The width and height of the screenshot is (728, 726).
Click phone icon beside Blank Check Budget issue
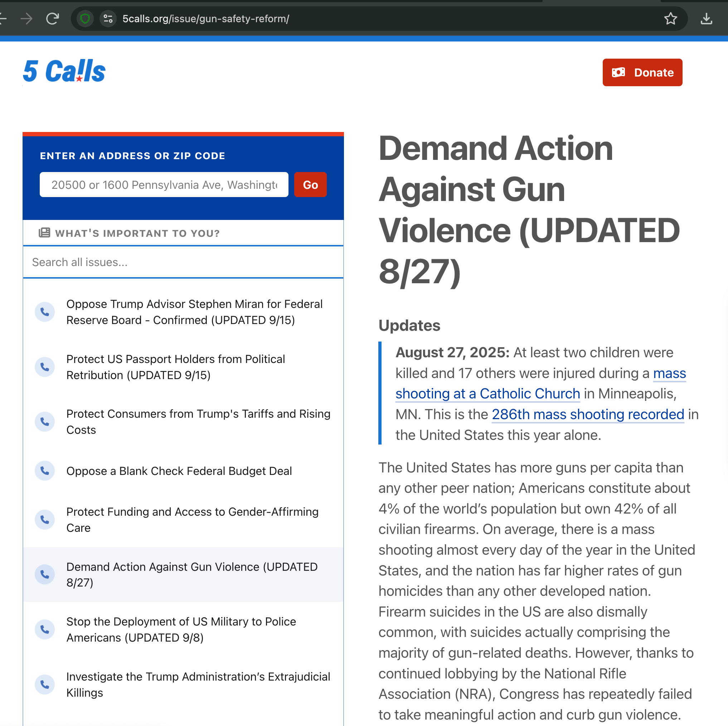point(45,471)
